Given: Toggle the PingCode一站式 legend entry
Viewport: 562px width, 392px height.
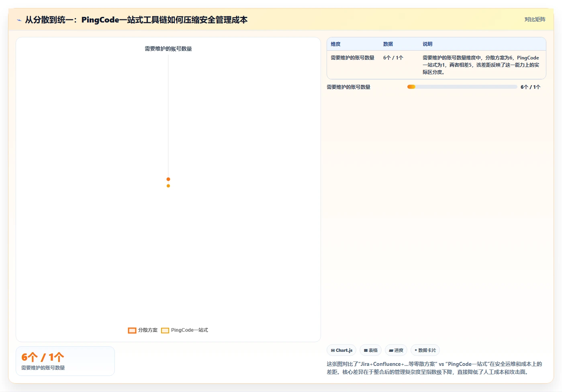Looking at the screenshot, I should coord(184,330).
